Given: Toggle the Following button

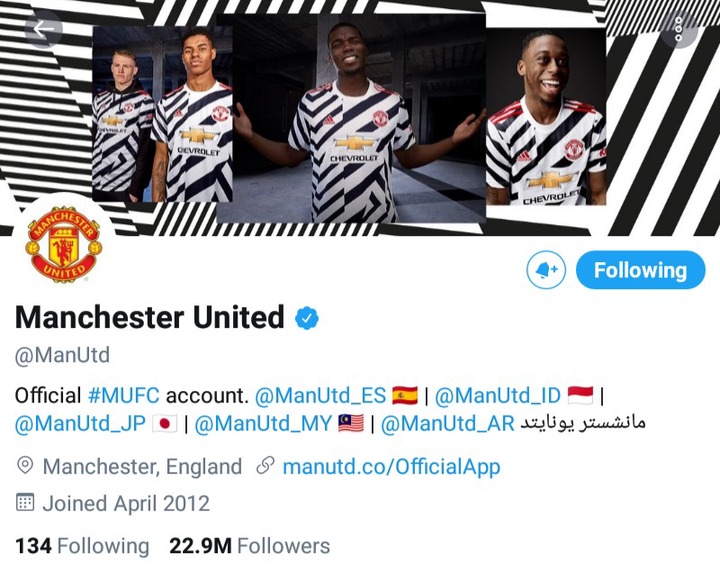Looking at the screenshot, I should (640, 270).
